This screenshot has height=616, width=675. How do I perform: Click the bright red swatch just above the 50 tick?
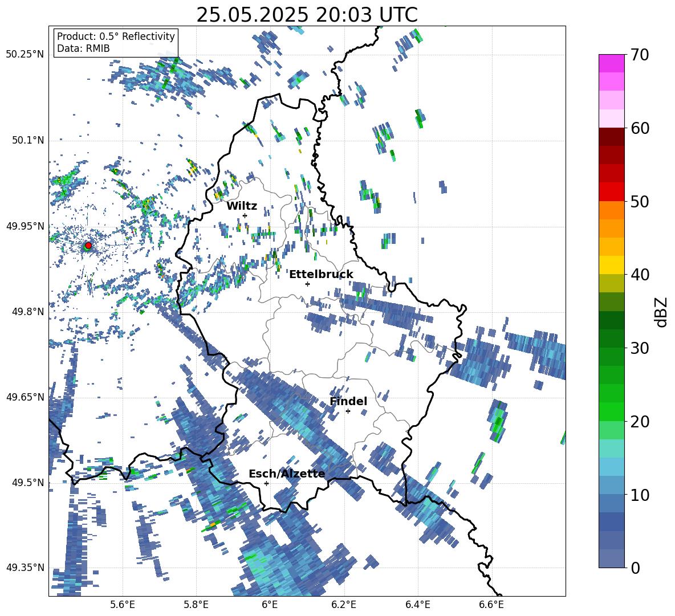pos(612,192)
